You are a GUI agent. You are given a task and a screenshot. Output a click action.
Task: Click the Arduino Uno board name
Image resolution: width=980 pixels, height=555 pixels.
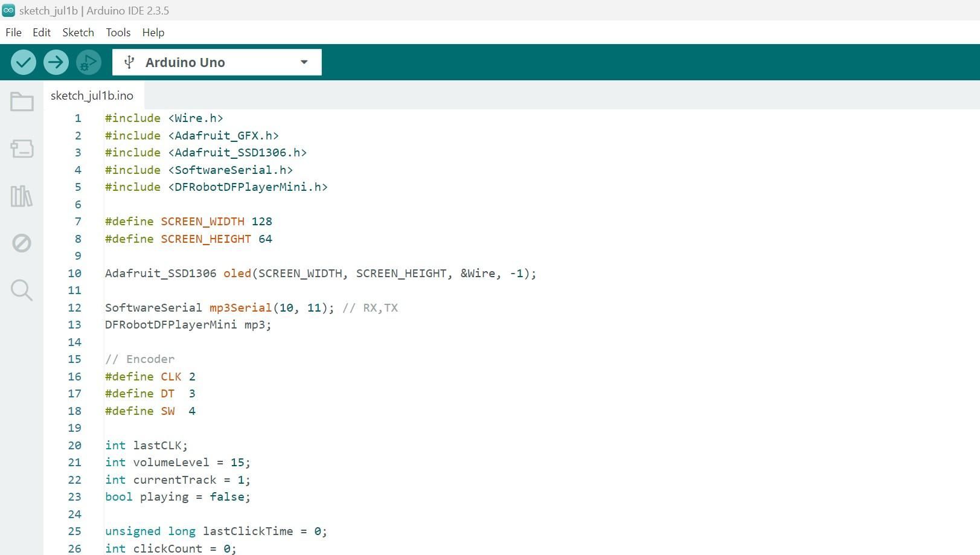pyautogui.click(x=185, y=62)
